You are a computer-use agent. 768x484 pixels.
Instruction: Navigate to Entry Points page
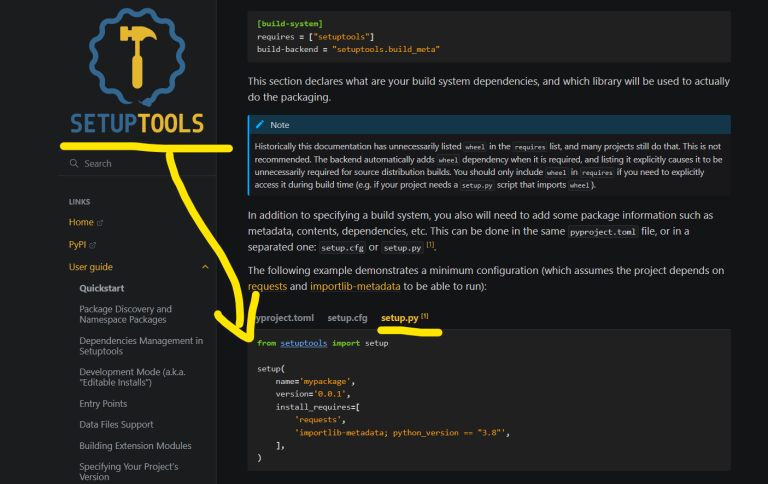(103, 403)
